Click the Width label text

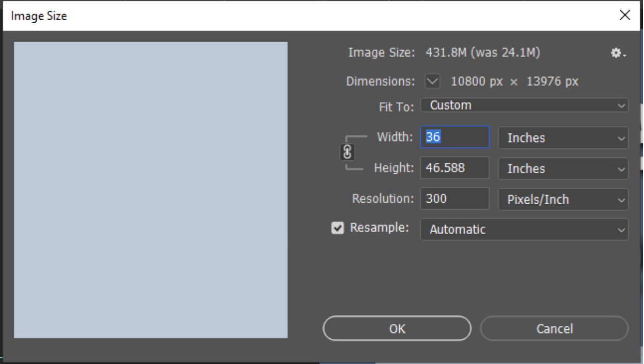[395, 138]
